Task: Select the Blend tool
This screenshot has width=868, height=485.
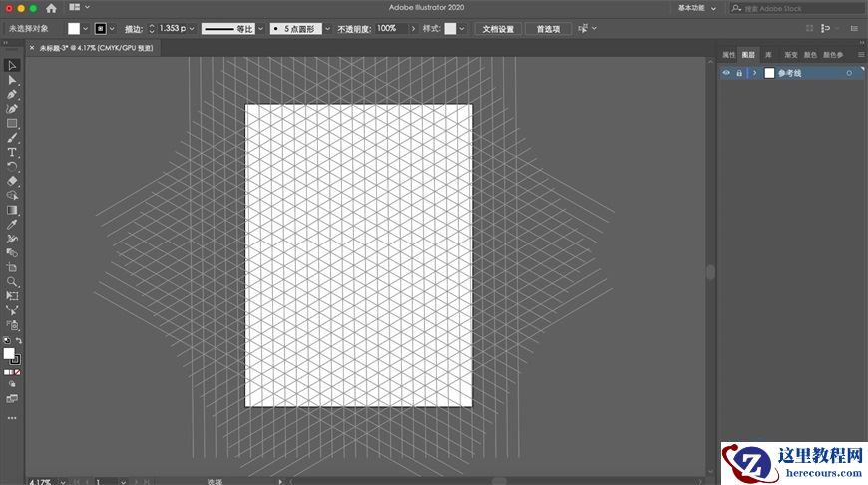Action: tap(12, 253)
